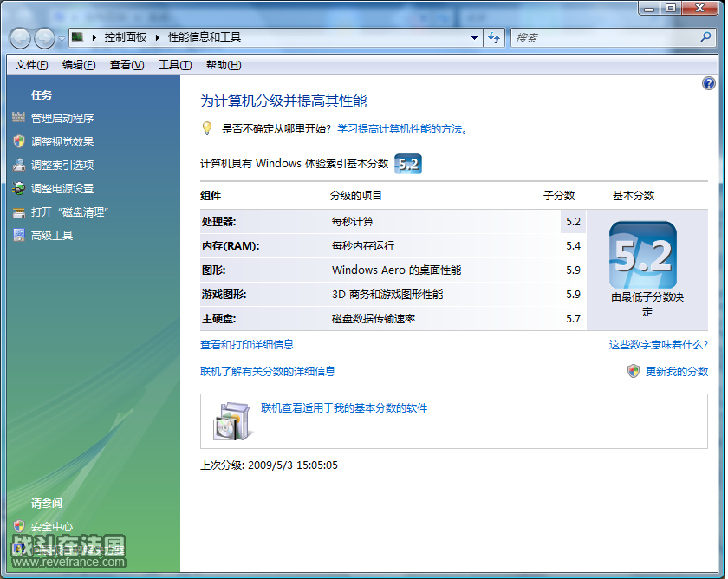Click the icon beside 高级工具
Viewport: 728px width, 579px height.
[x=18, y=236]
